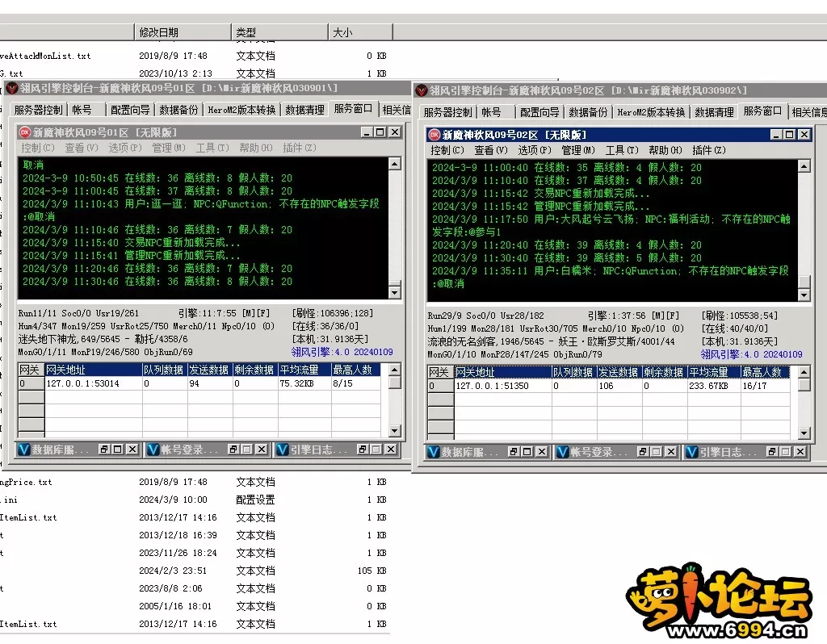Open 服务器控制 tab in 01区 console
This screenshot has height=644, width=827.
[38, 110]
